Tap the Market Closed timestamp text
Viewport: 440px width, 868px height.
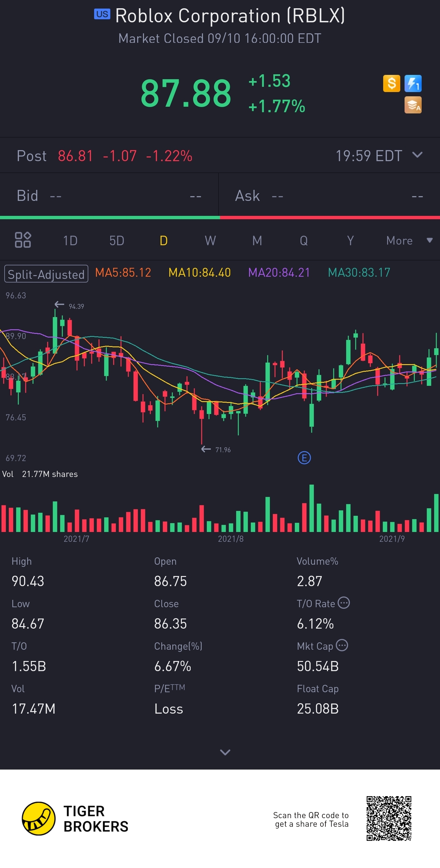220,39
